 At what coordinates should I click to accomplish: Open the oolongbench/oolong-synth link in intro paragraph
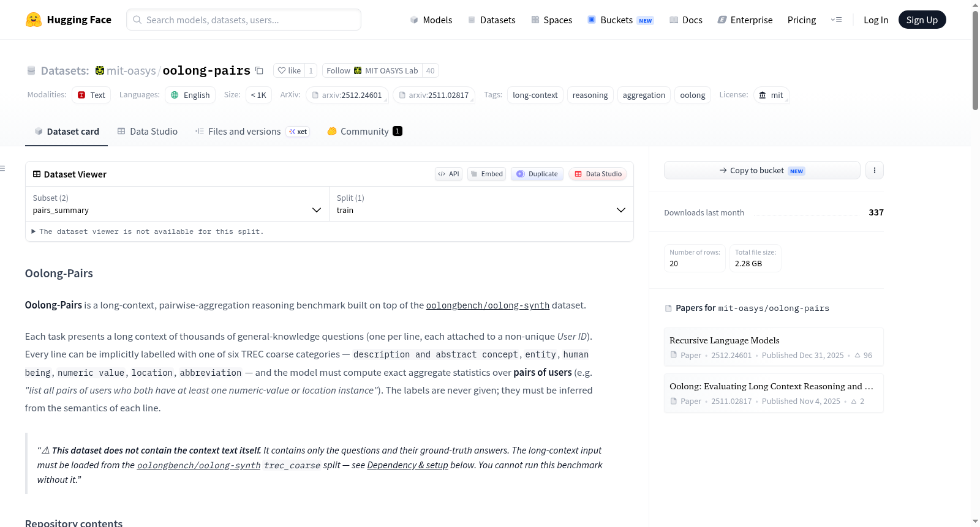click(x=488, y=305)
